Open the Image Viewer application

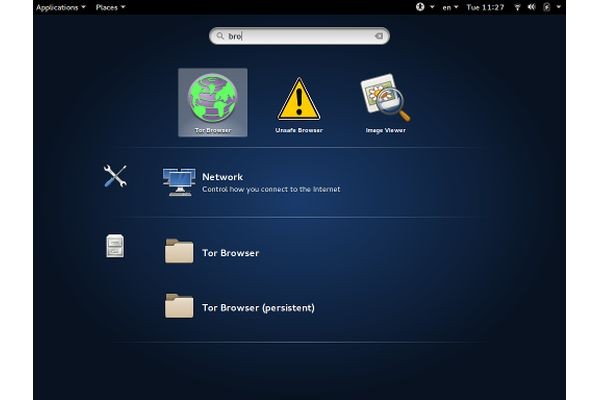pos(383,98)
